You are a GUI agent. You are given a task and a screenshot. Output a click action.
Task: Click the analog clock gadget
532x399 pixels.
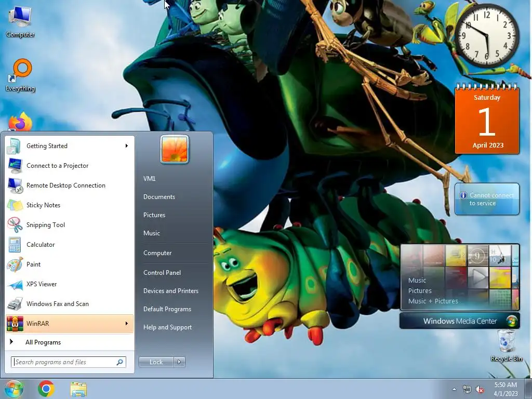[487, 35]
